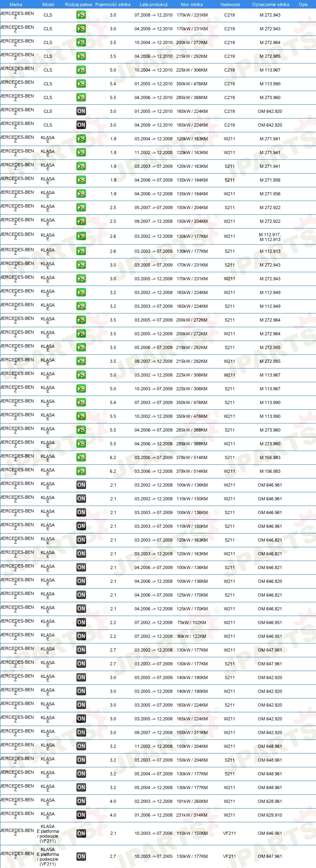Click the Pojemność silnika column header
Screen dimensions: 316x868
coord(113,4)
